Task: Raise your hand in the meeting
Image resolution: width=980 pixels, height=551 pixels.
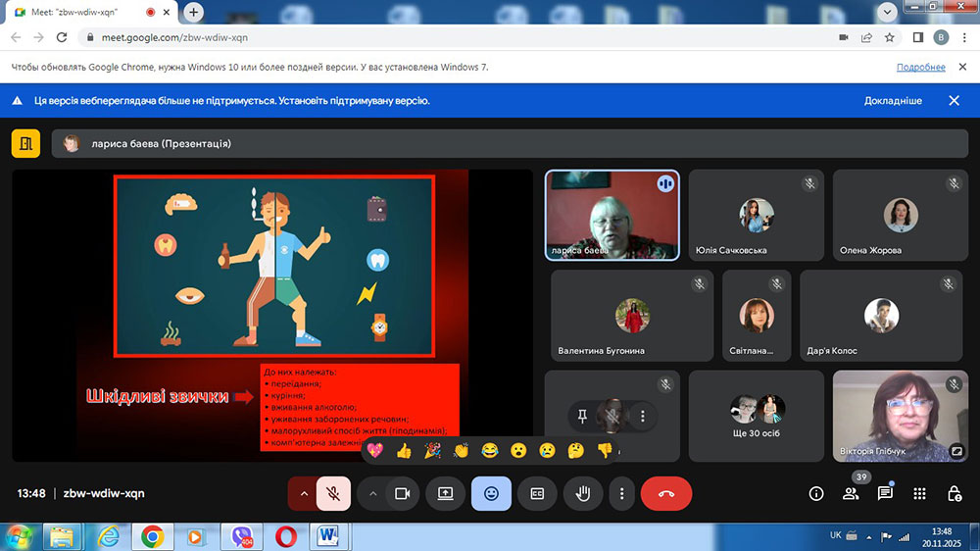Action: (583, 494)
